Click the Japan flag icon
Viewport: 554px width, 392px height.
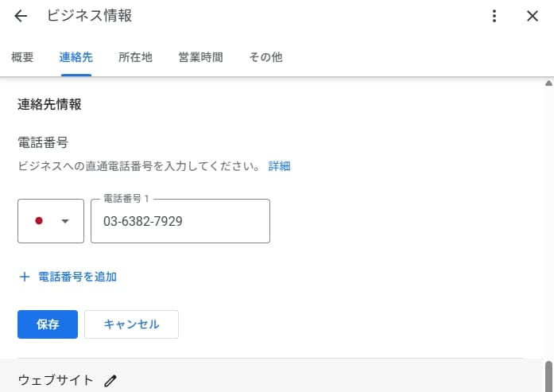click(39, 221)
